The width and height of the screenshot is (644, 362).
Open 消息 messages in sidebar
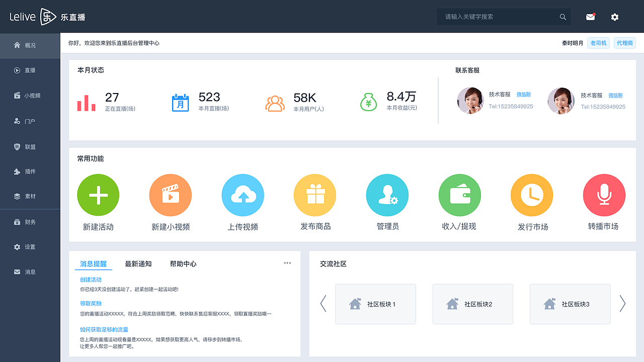pyautogui.click(x=30, y=272)
